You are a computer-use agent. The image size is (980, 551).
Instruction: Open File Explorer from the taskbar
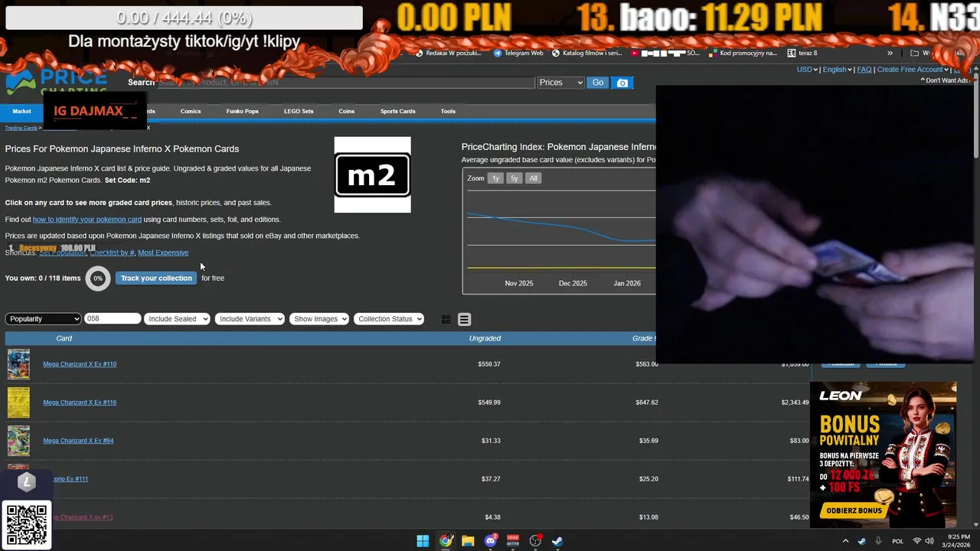[468, 541]
